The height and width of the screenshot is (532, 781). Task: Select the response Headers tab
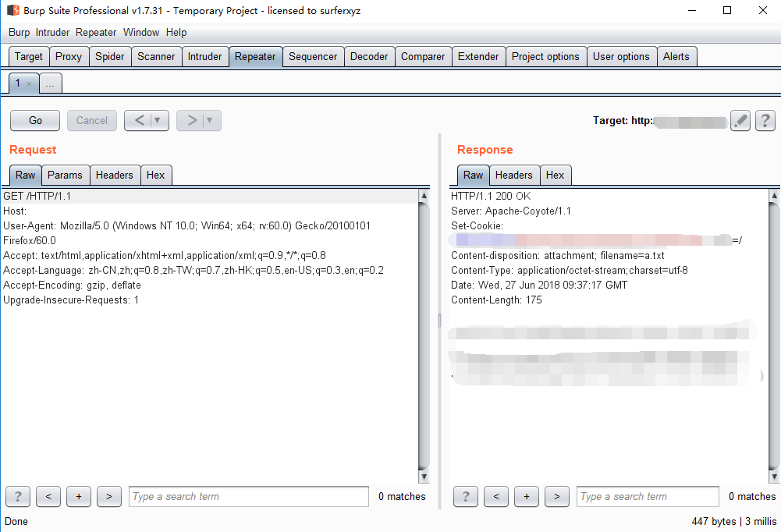point(514,176)
